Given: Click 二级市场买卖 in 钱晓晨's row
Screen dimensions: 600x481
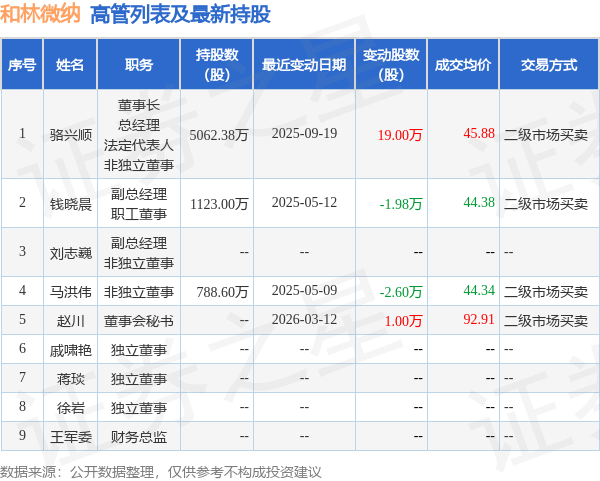Looking at the screenshot, I should (x=546, y=204).
